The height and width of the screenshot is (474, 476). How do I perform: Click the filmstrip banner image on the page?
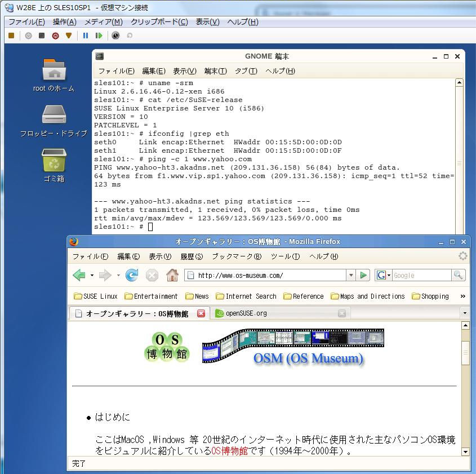coord(293,345)
